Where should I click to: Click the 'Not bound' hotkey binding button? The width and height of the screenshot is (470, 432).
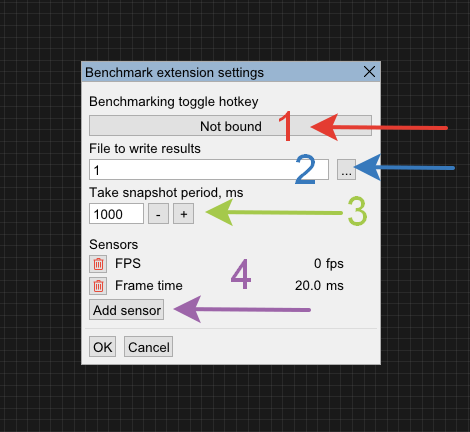pyautogui.click(x=230, y=126)
